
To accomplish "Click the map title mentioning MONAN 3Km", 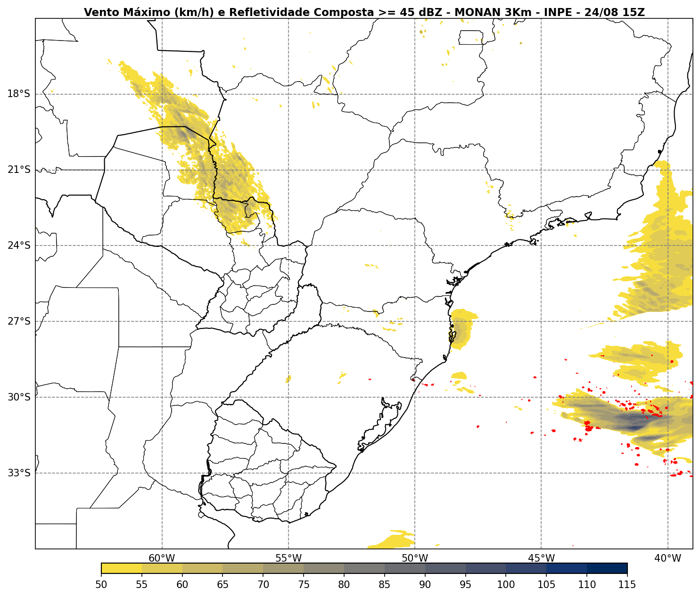I will (x=364, y=12).
